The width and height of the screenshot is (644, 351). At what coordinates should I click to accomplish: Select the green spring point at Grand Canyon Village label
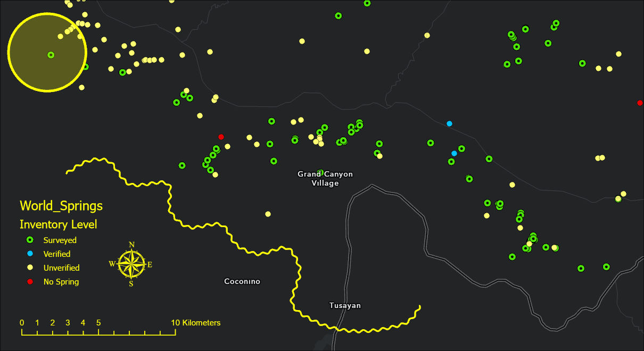pyautogui.click(x=320, y=172)
